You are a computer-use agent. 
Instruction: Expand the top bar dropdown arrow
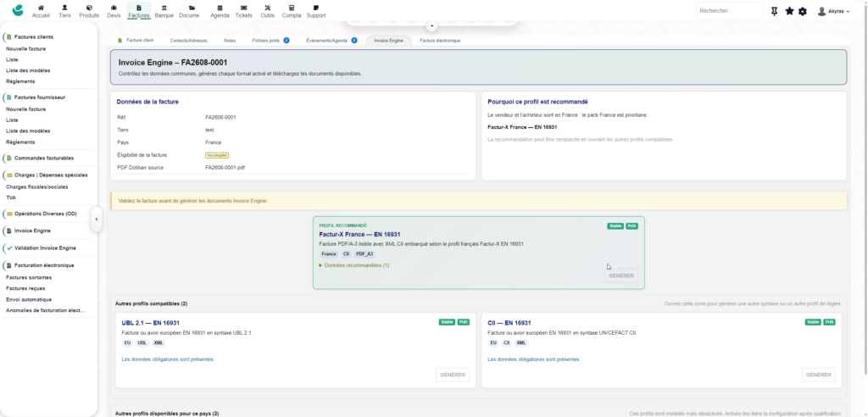(432, 26)
